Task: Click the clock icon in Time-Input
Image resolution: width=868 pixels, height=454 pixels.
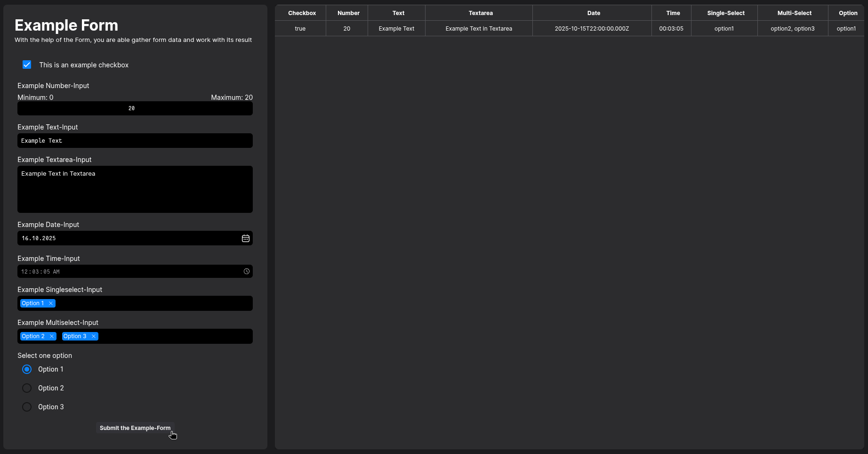Action: pos(246,271)
